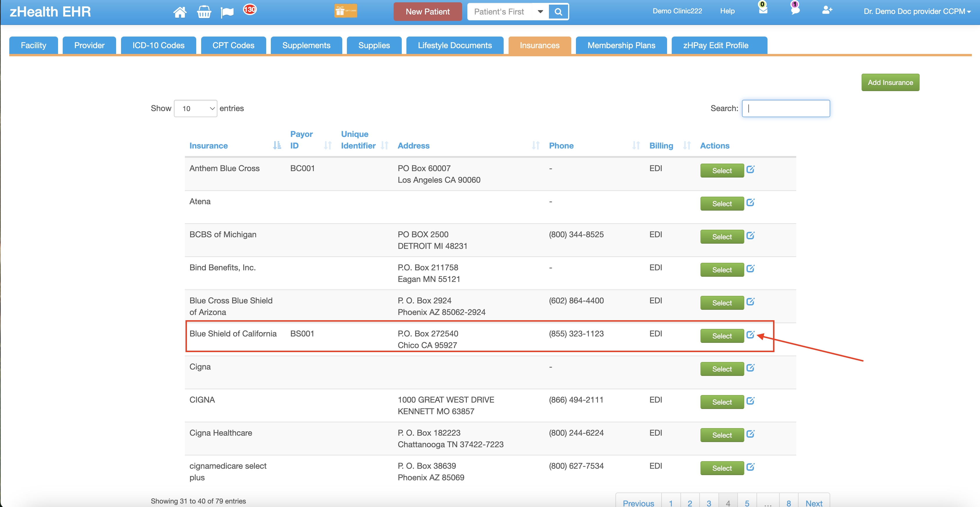Open the Supplies tab
The height and width of the screenshot is (507, 980).
(x=374, y=45)
